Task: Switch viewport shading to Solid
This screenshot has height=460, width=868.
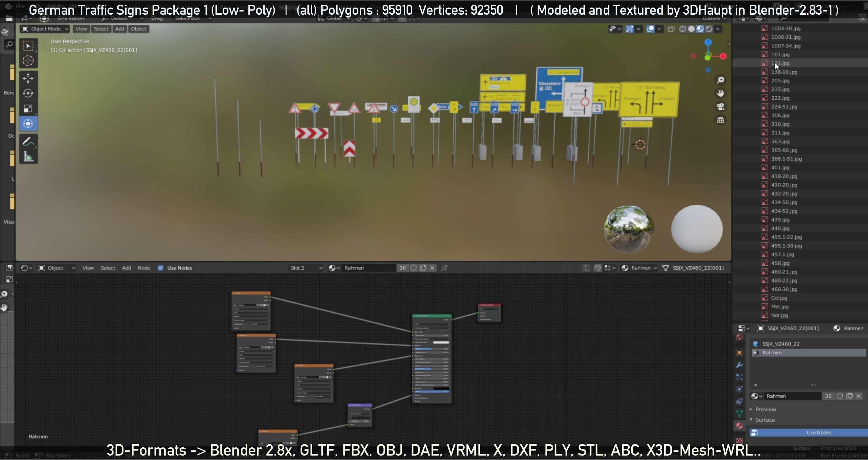Action: pyautogui.click(x=692, y=29)
